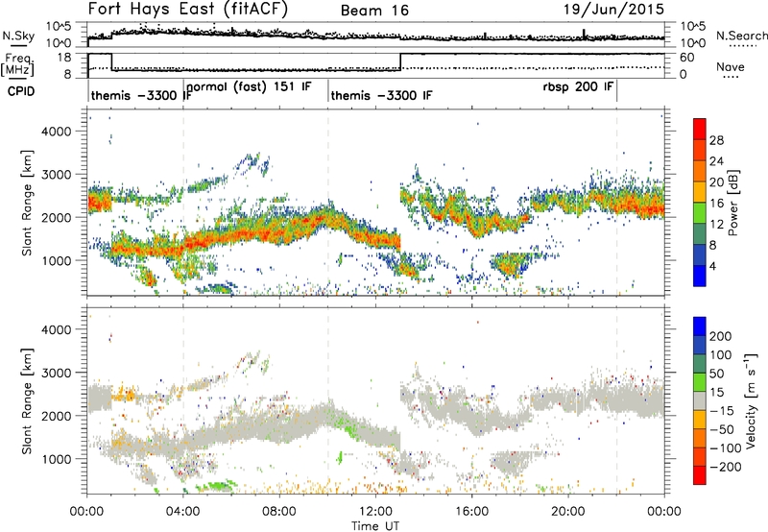
Task: Click the "20:00" time tick label
Action: [x=567, y=512]
